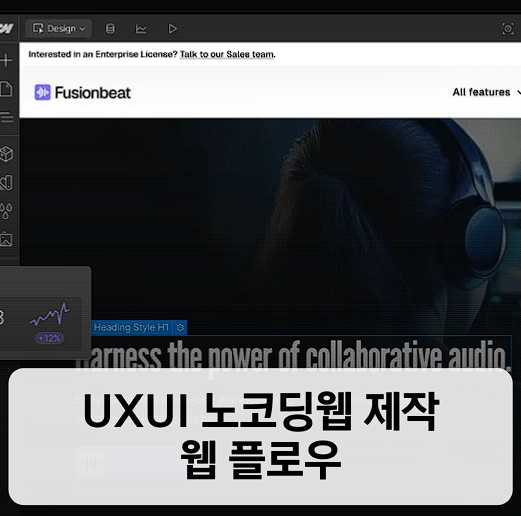Click the Fusionbeat logo
Image resolution: width=521 pixels, height=516 pixels.
(83, 92)
